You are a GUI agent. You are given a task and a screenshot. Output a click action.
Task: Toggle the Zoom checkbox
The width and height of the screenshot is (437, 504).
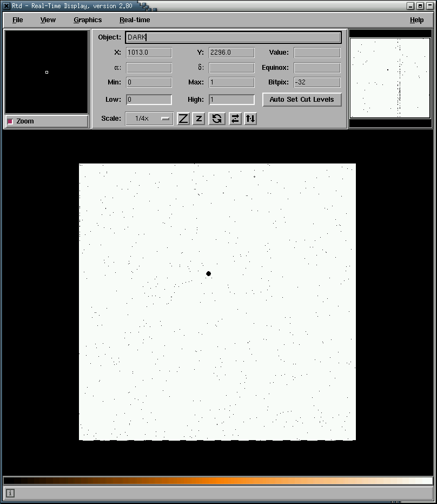click(x=10, y=121)
